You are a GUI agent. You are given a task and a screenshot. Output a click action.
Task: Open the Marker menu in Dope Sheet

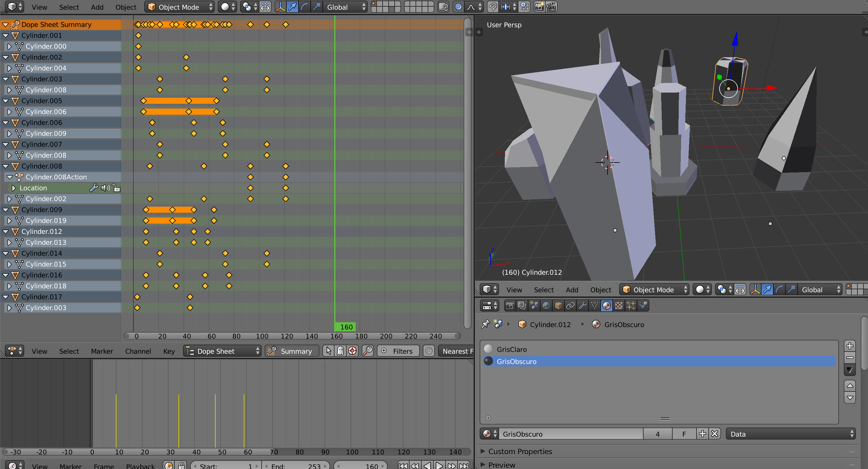pyautogui.click(x=102, y=351)
